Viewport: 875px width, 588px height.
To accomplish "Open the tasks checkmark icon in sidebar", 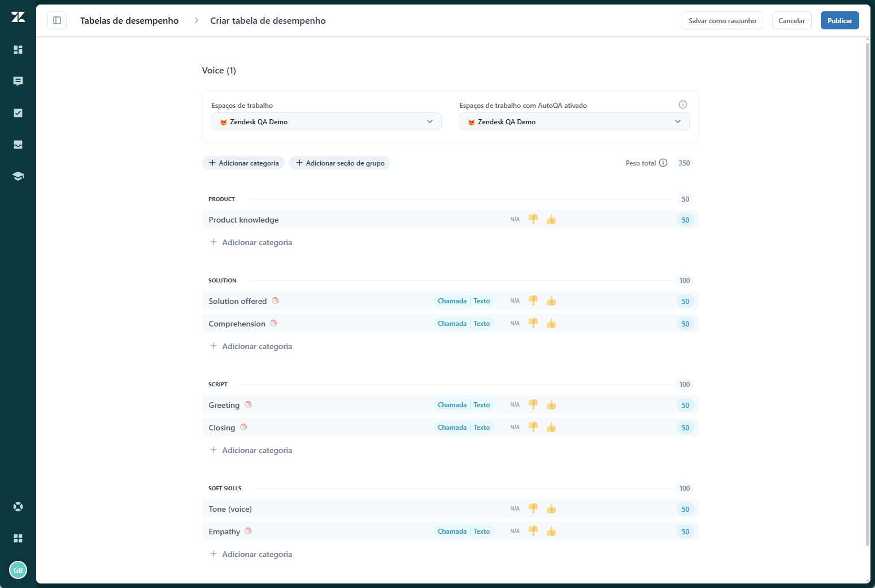I will pyautogui.click(x=18, y=113).
